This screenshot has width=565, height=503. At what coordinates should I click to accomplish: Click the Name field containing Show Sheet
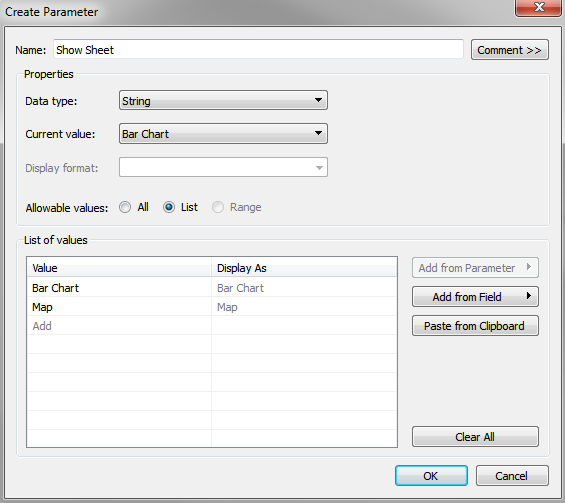click(258, 49)
